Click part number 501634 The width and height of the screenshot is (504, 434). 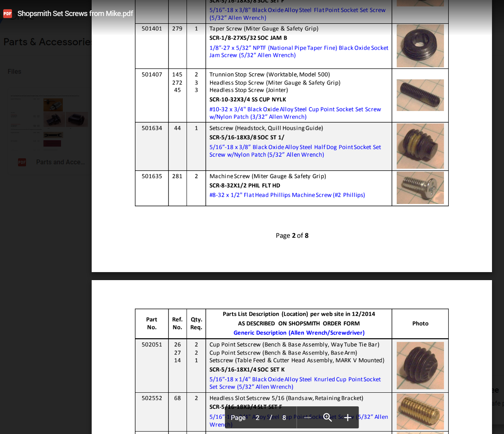152,128
